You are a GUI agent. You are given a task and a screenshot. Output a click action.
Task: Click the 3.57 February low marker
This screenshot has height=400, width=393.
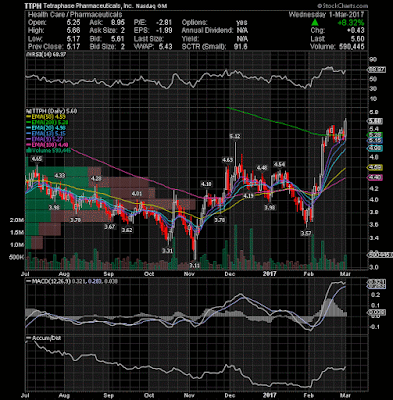point(306,233)
